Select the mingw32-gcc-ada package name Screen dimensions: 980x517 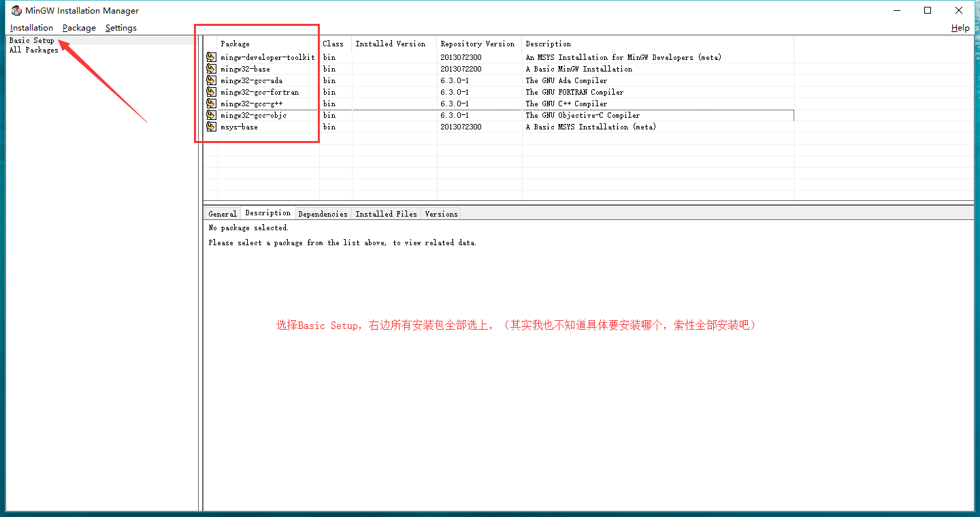pyautogui.click(x=251, y=80)
